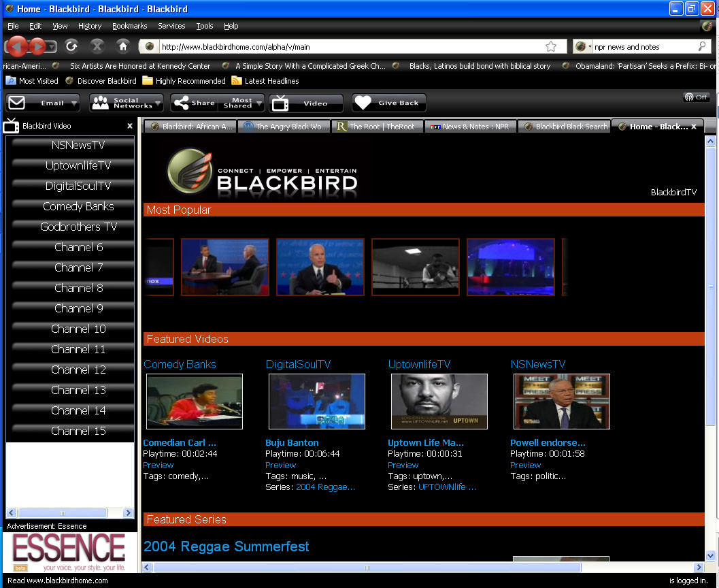Toggle the Off broadcast switch
This screenshot has height=588, width=719.
pyautogui.click(x=696, y=97)
